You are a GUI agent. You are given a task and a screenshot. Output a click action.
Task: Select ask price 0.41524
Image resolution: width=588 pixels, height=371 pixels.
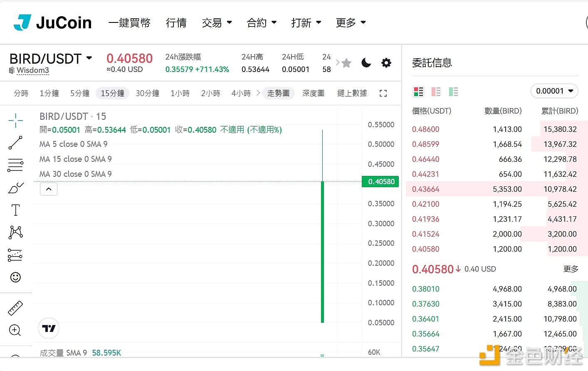pyautogui.click(x=425, y=234)
